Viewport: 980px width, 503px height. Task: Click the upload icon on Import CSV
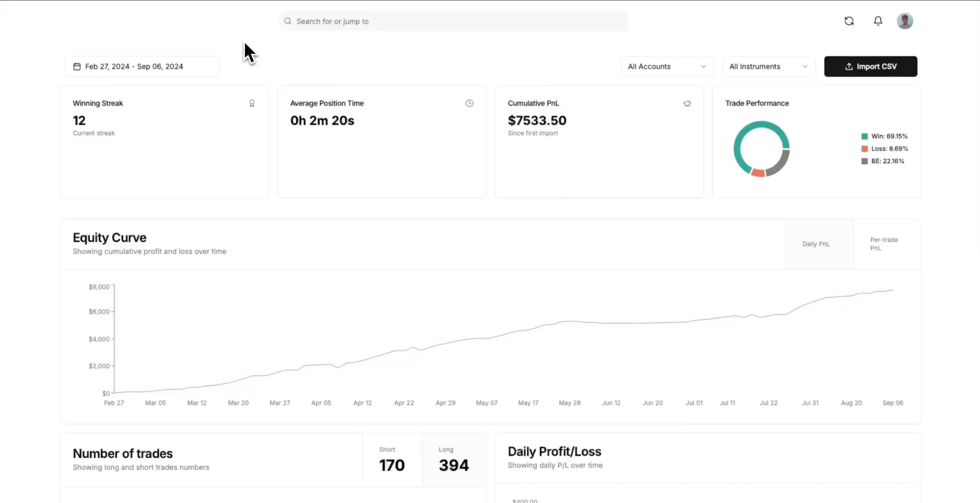[x=849, y=66]
